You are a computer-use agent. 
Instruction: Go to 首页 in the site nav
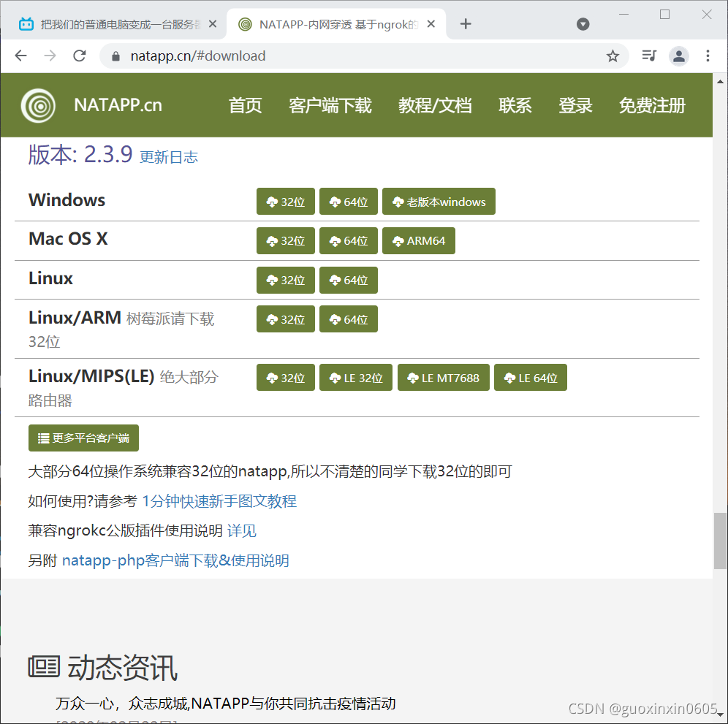point(245,106)
